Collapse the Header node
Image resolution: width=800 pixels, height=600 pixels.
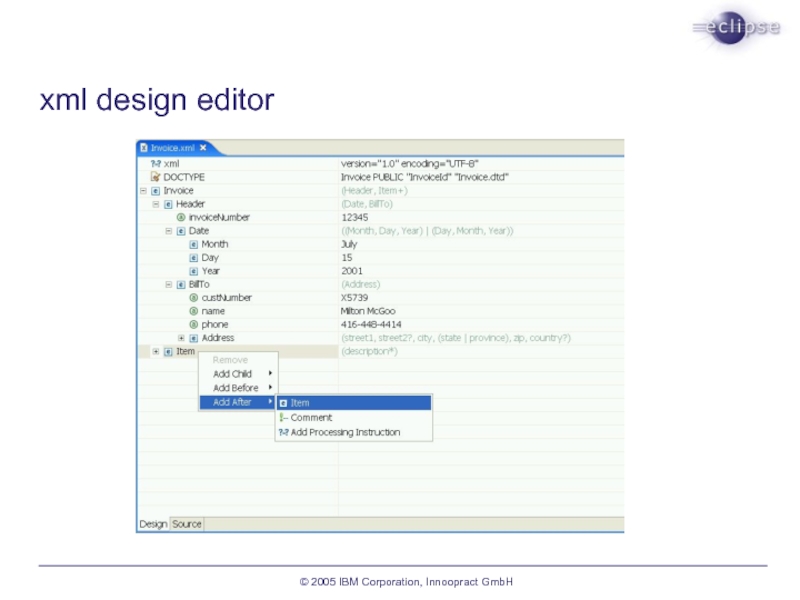(156, 204)
